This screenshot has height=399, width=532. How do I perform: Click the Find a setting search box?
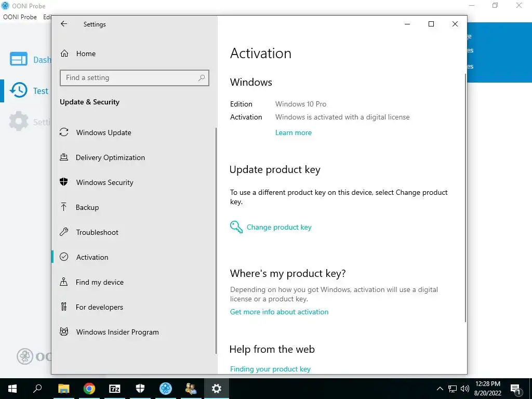pos(135,78)
